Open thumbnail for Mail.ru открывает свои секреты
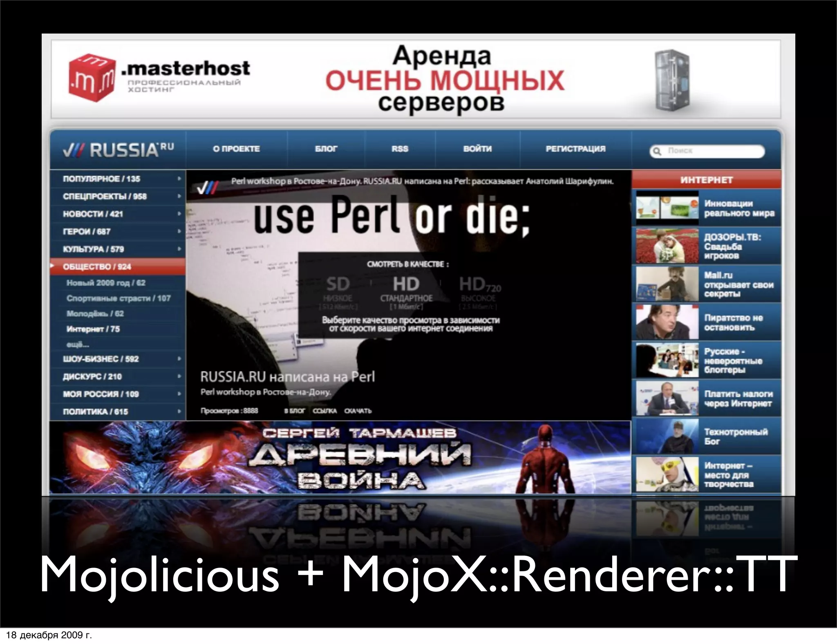Viewport: 837px width, 644px height. (x=667, y=284)
